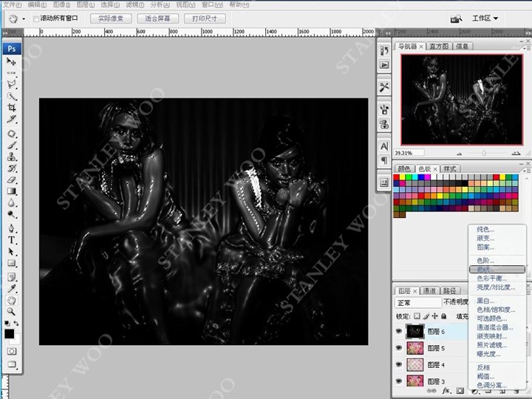The width and height of the screenshot is (532, 399).
Task: Hide layer 图层 4
Action: pos(399,364)
